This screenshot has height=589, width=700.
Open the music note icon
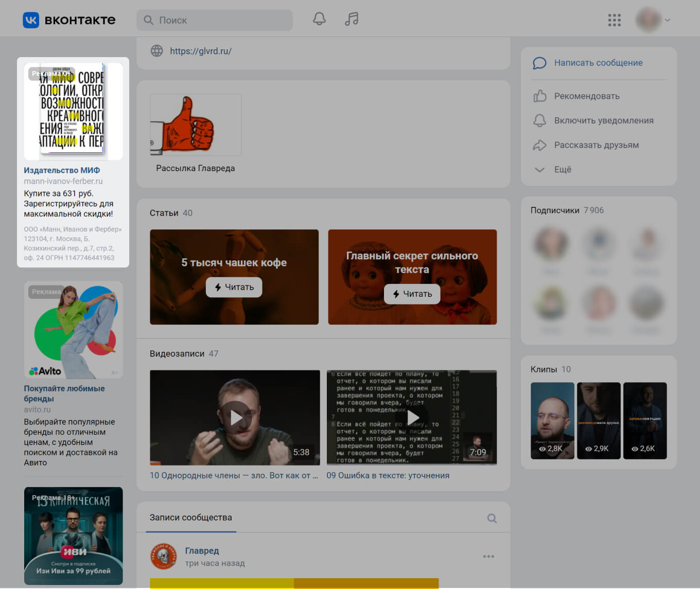(x=352, y=20)
